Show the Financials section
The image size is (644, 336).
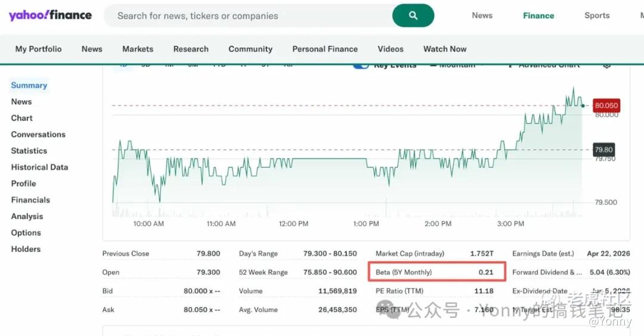coord(30,200)
